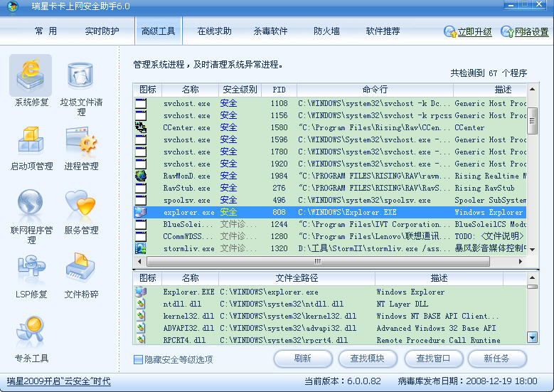
Task: Sort process list by PID column
Action: [x=279, y=90]
